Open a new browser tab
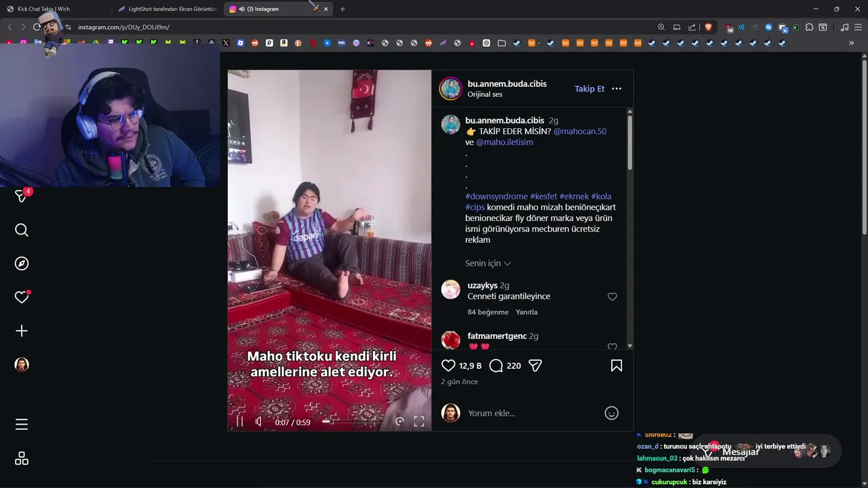The height and width of the screenshot is (488, 868). click(342, 9)
